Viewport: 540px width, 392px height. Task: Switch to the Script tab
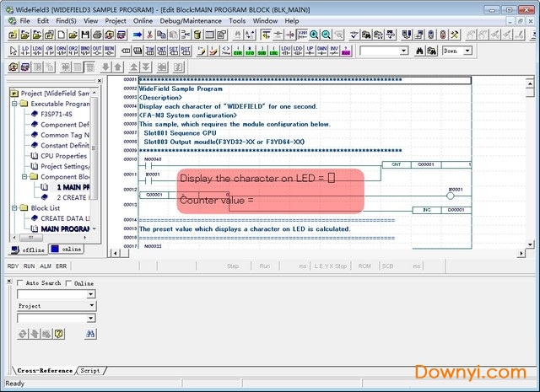click(89, 370)
